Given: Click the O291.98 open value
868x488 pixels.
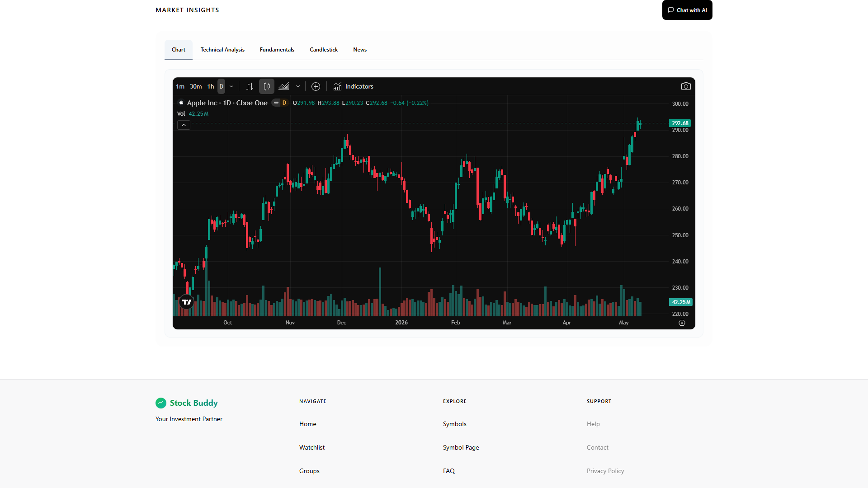Looking at the screenshot, I should (304, 103).
